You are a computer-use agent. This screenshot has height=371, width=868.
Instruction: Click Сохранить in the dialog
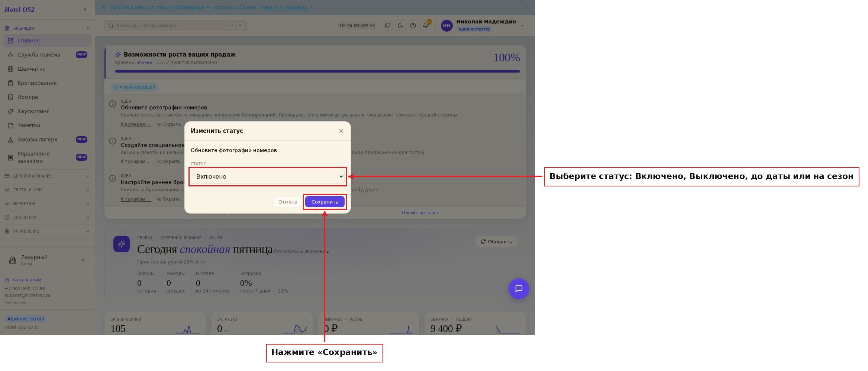325,202
